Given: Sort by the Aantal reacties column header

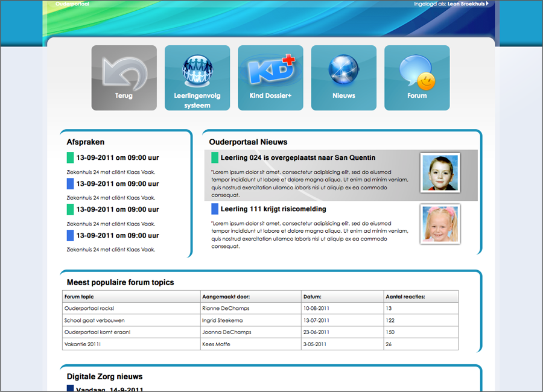Looking at the screenshot, I should tap(404, 296).
